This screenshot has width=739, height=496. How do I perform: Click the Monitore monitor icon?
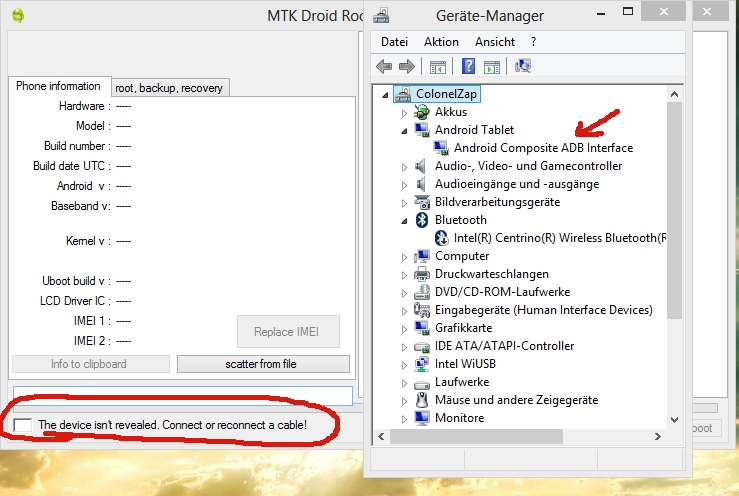[x=422, y=418]
